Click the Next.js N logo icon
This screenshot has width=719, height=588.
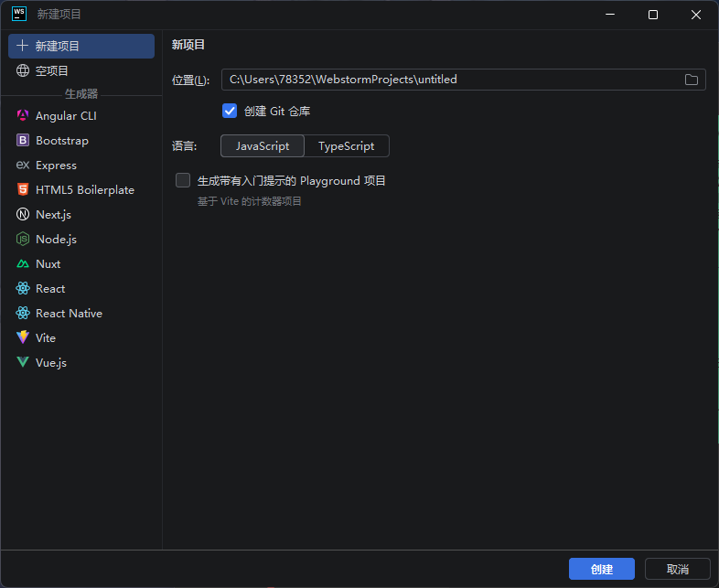point(23,214)
